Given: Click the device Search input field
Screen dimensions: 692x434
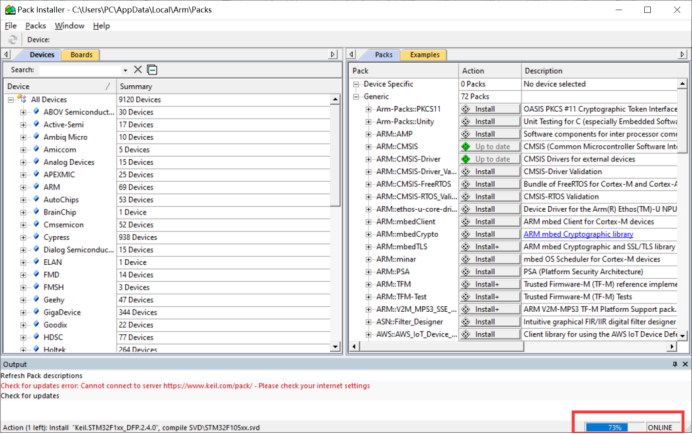Looking at the screenshot, I should [x=80, y=70].
